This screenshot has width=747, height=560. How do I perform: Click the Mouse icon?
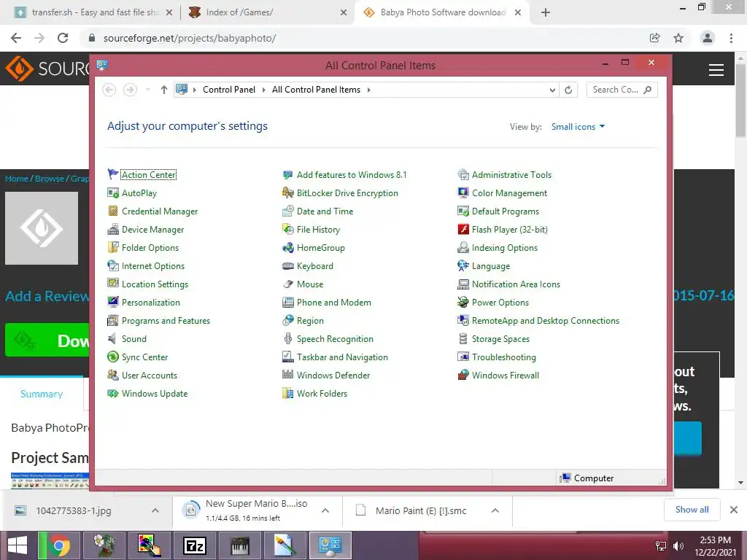[x=287, y=284]
